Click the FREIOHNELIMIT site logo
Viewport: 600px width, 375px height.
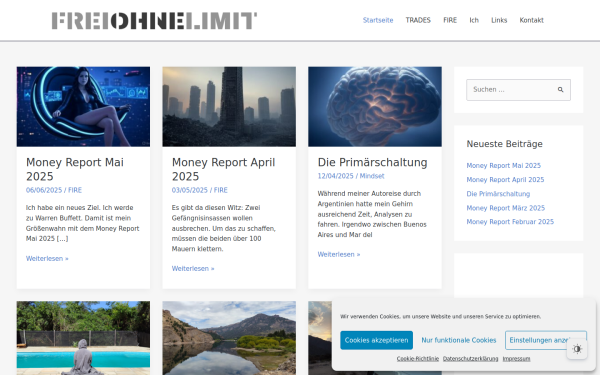tap(154, 20)
